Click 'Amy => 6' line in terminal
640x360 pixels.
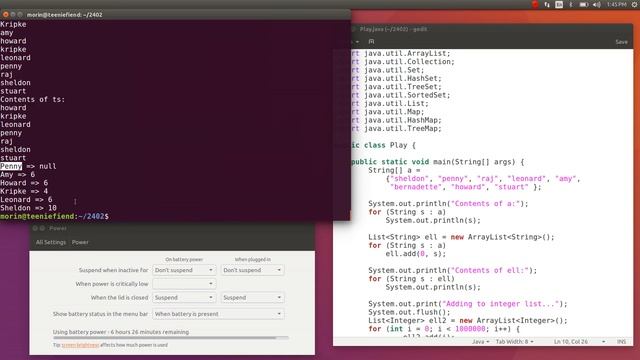17,175
